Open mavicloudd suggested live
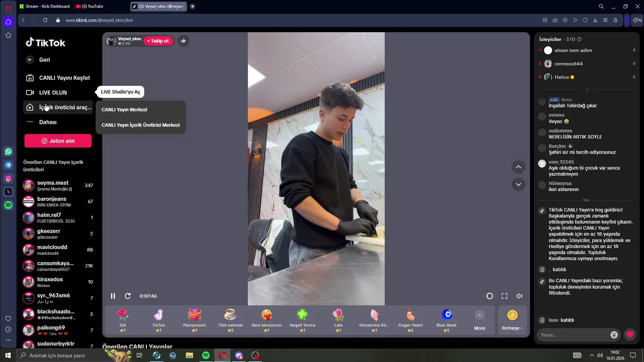Viewport: 644px width, 362px height. (x=58, y=250)
